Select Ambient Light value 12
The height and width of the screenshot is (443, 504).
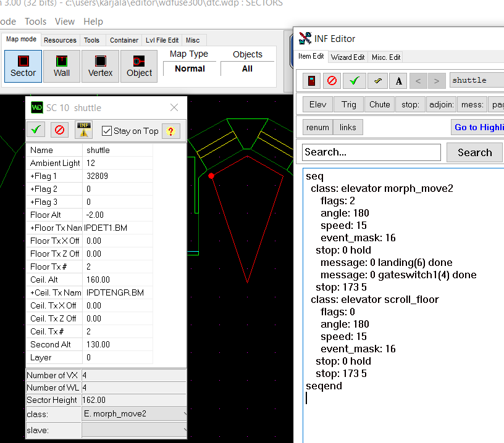117,163
